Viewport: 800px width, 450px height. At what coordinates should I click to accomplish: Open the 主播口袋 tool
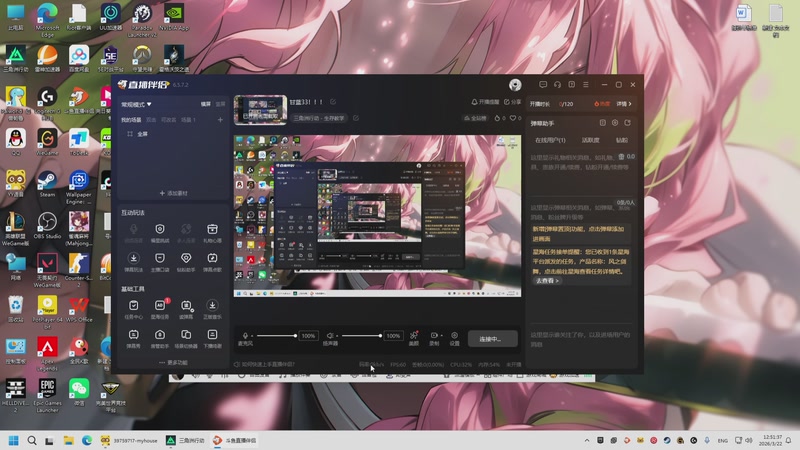click(x=160, y=262)
